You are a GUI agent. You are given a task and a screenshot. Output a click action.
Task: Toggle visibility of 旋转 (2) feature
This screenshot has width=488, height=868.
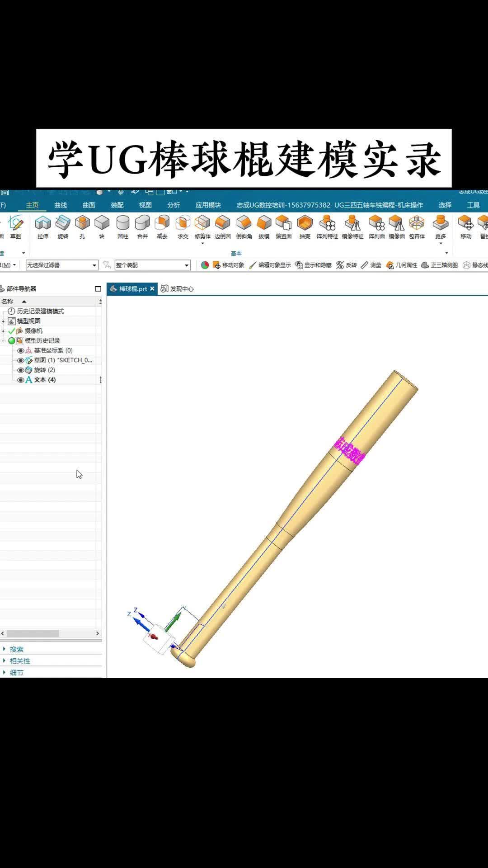pos(20,370)
